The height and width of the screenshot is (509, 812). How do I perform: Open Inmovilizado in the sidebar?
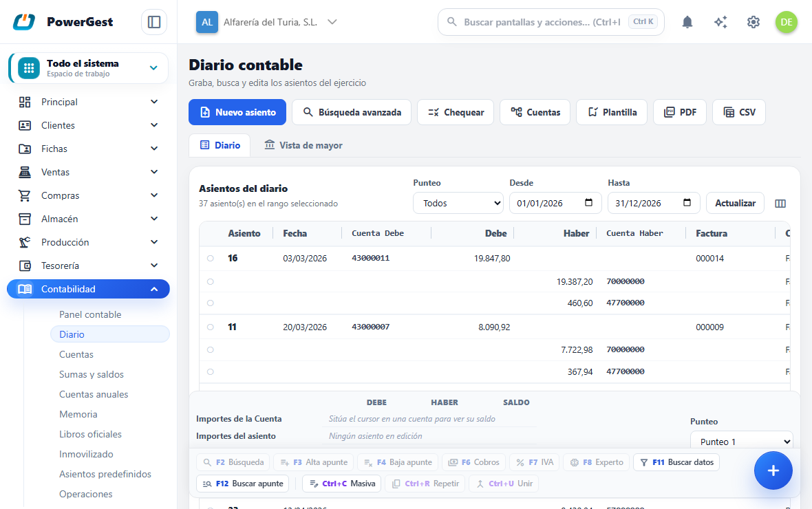(86, 454)
